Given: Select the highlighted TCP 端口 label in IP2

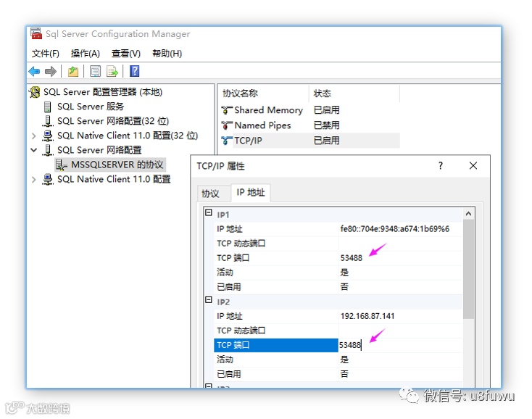Looking at the screenshot, I should [x=276, y=345].
